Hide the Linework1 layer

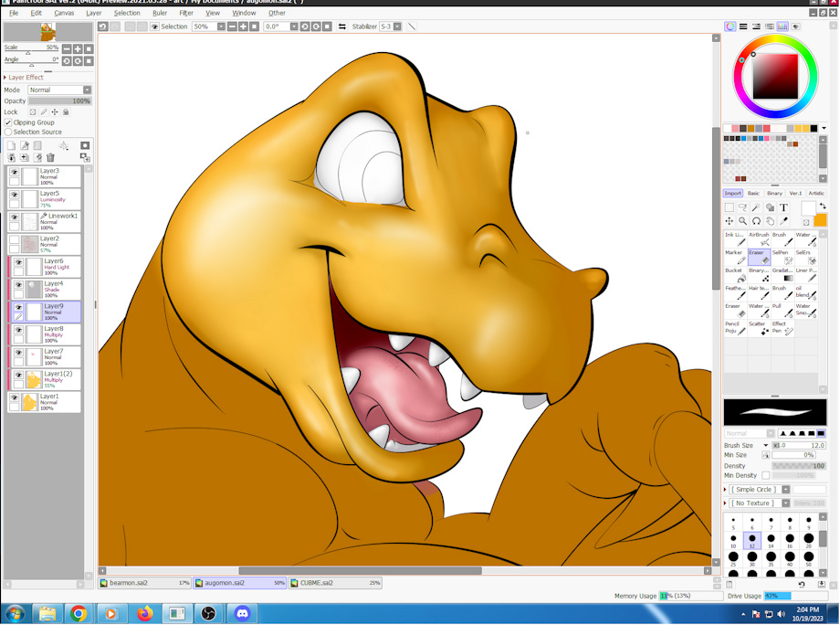click(15, 217)
